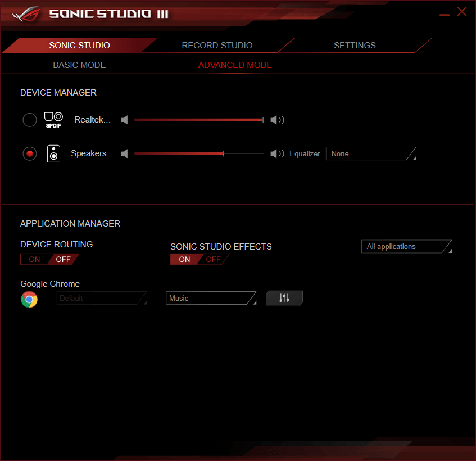
Task: Click the ROG logo in title bar
Action: pyautogui.click(x=26, y=14)
